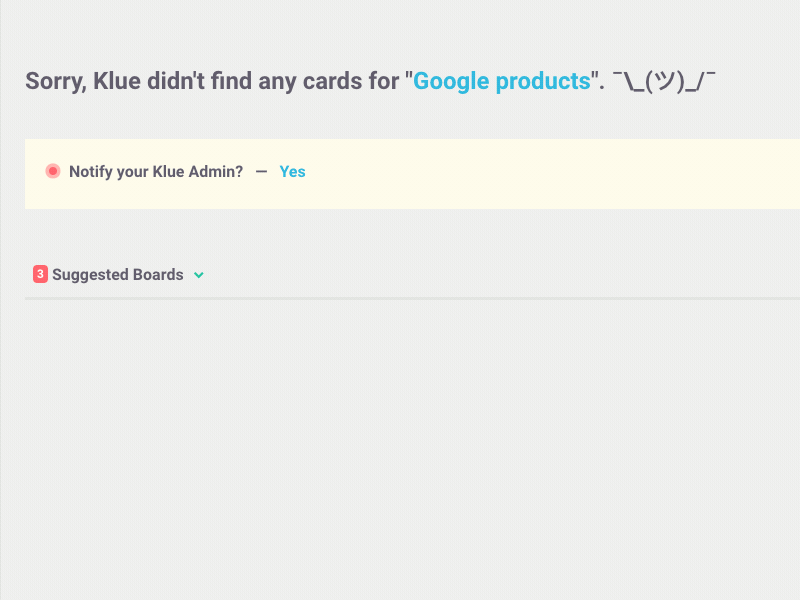Click "Notify your Klue Admin?" prompt text
Screen dimensions: 800x600
coord(156,172)
